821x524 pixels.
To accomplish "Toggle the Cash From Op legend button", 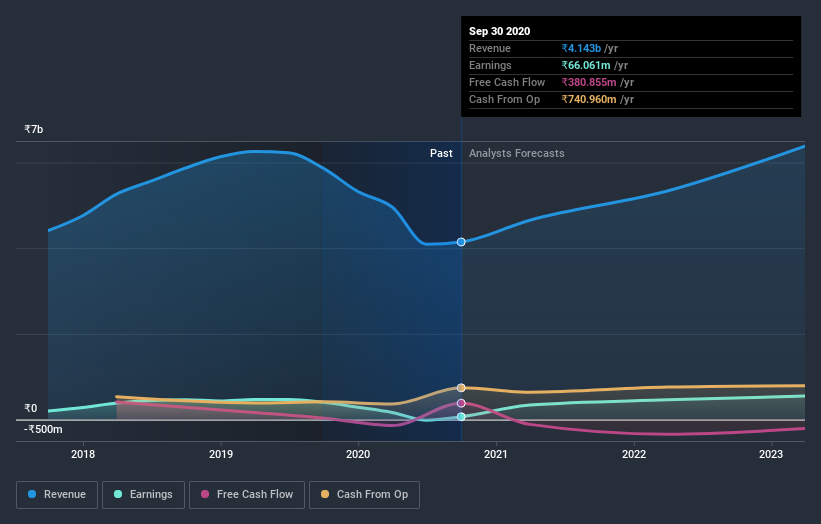I will (x=364, y=495).
